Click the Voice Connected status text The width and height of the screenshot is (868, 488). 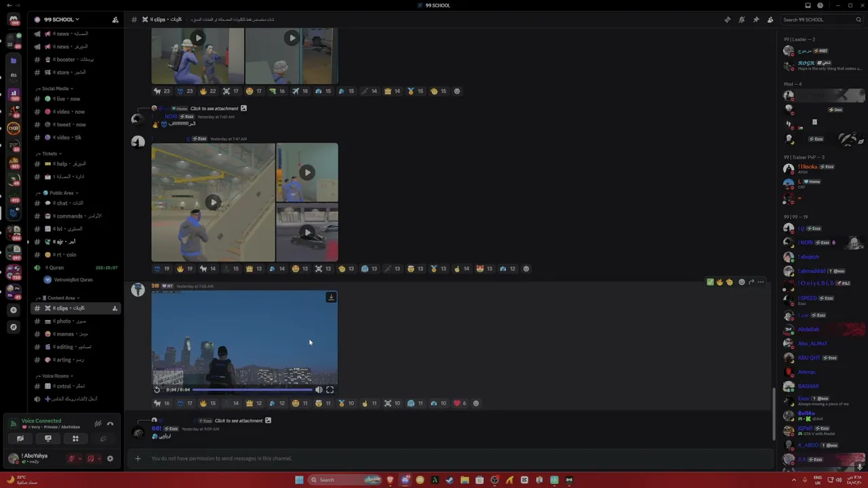tap(41, 421)
